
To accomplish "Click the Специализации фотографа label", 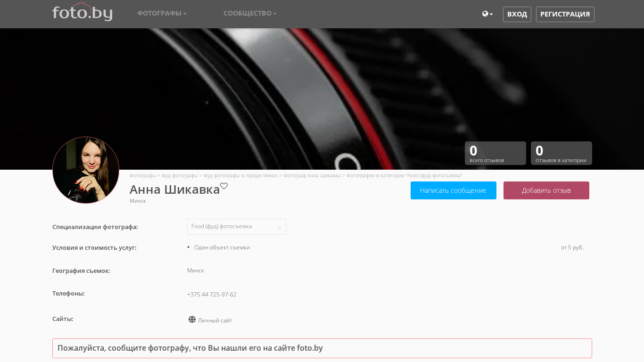I will click(95, 227).
